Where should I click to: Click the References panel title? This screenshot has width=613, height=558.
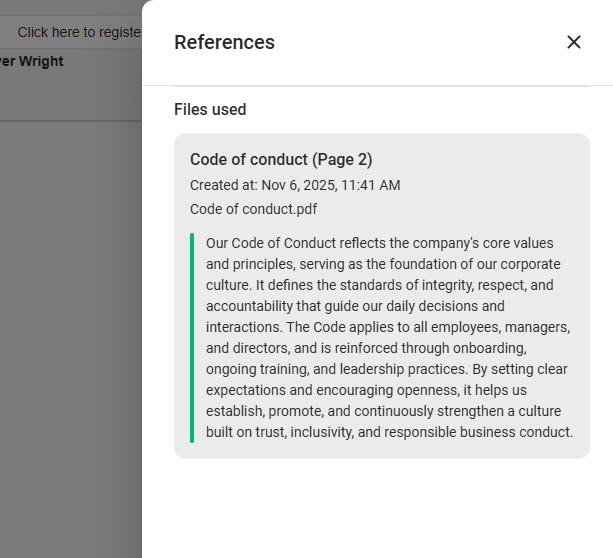point(224,42)
